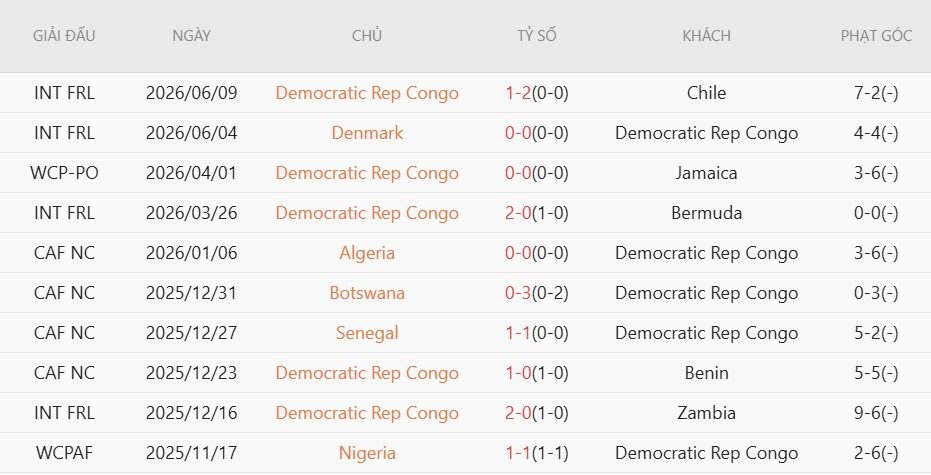931x475 pixels.
Task: Click the Chile away team name
Action: (707, 93)
